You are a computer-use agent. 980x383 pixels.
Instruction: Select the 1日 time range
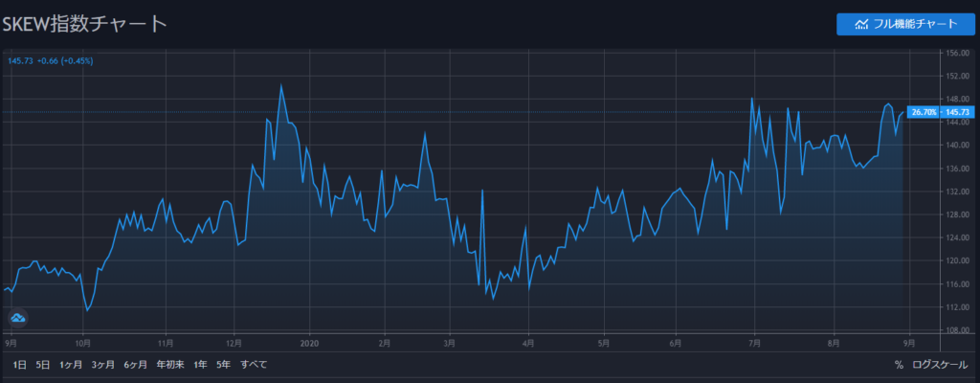[20, 364]
